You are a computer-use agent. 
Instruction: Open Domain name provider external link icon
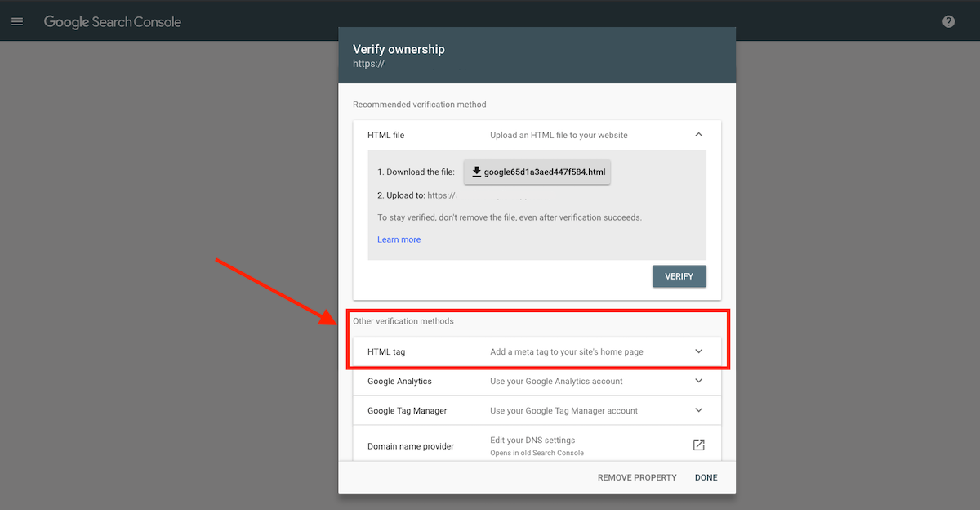coord(698,445)
